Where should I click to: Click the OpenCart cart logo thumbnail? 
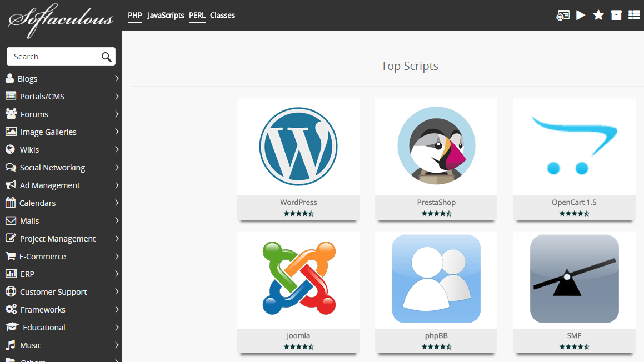coord(574,145)
